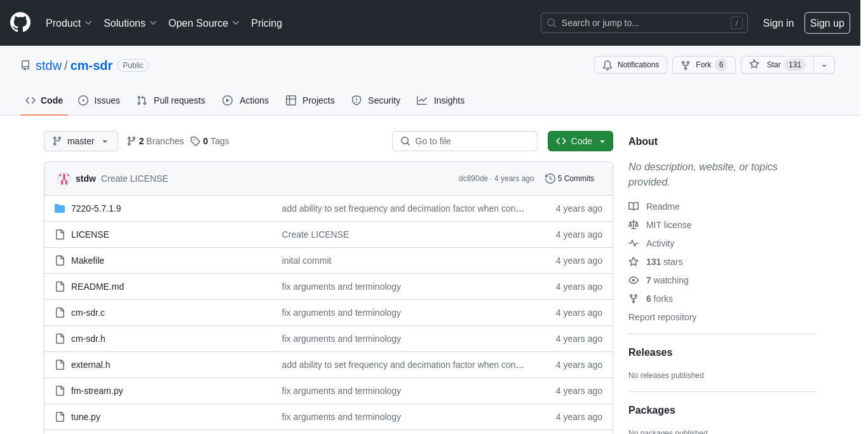Switch to the Issues tab

coord(99,100)
